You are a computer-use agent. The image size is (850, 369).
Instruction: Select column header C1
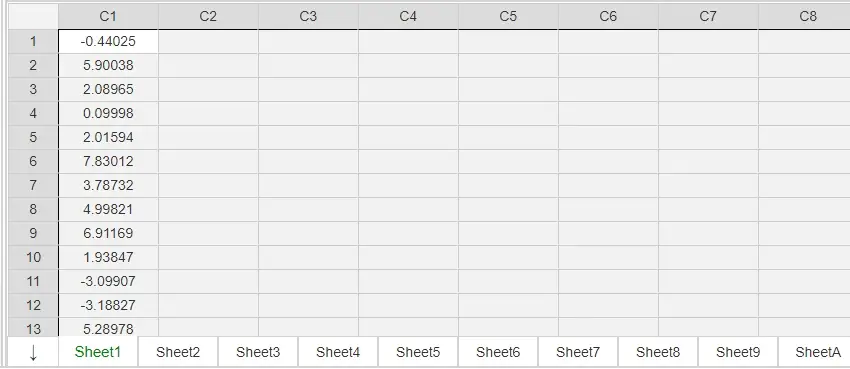click(108, 17)
